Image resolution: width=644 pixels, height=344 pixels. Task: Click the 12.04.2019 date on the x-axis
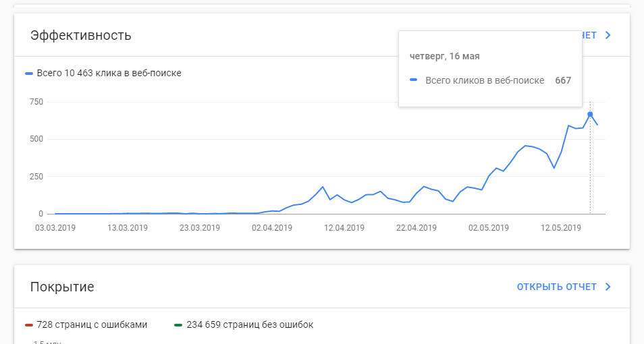pos(344,228)
